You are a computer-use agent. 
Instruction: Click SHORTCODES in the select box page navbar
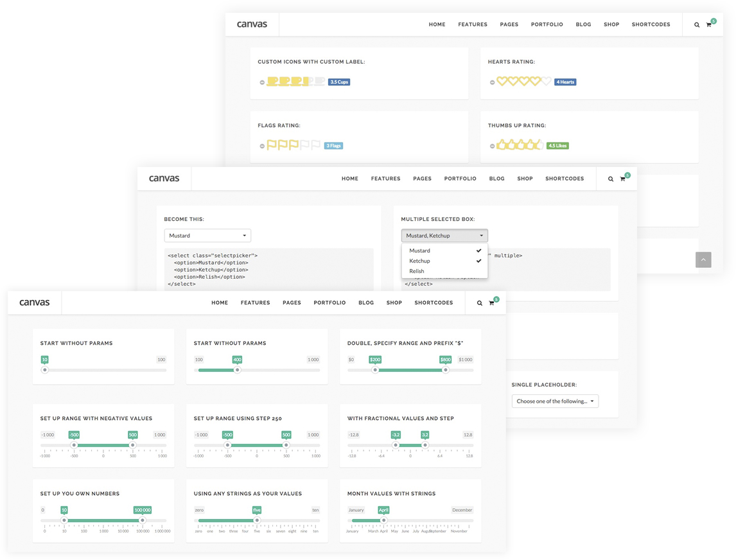click(x=565, y=179)
